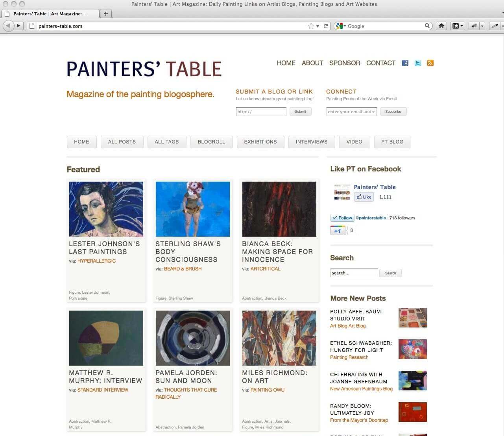Select the INTERVIEWS nav button

(x=312, y=142)
